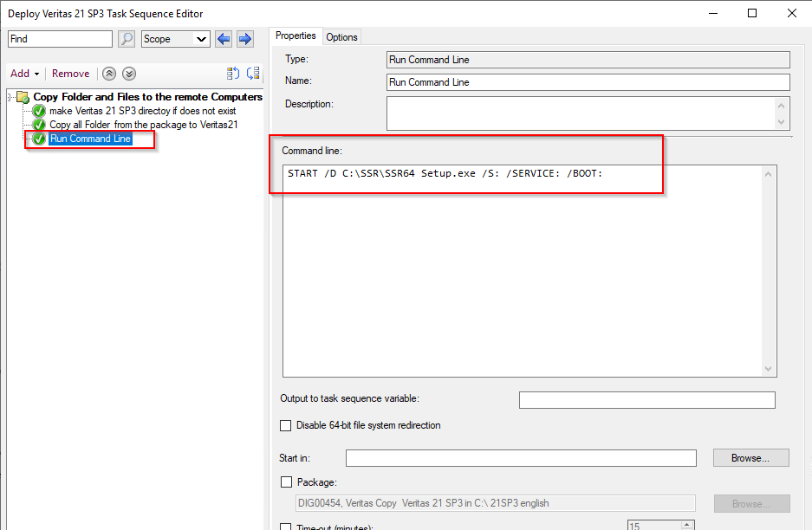Toggle the Time-out (minutes) checkbox
This screenshot has width=812, height=530.
pyautogui.click(x=285, y=527)
